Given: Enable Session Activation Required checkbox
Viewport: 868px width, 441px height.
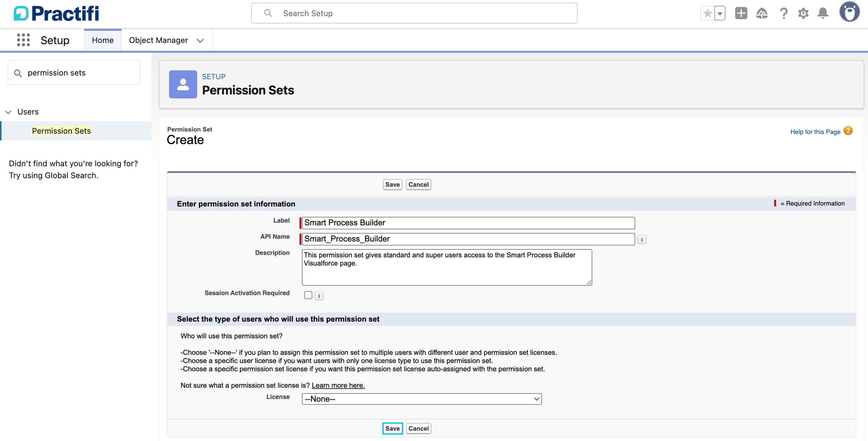Looking at the screenshot, I should coord(308,295).
